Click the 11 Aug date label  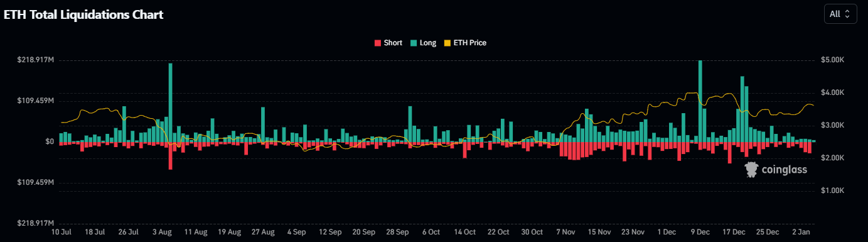[196, 232]
